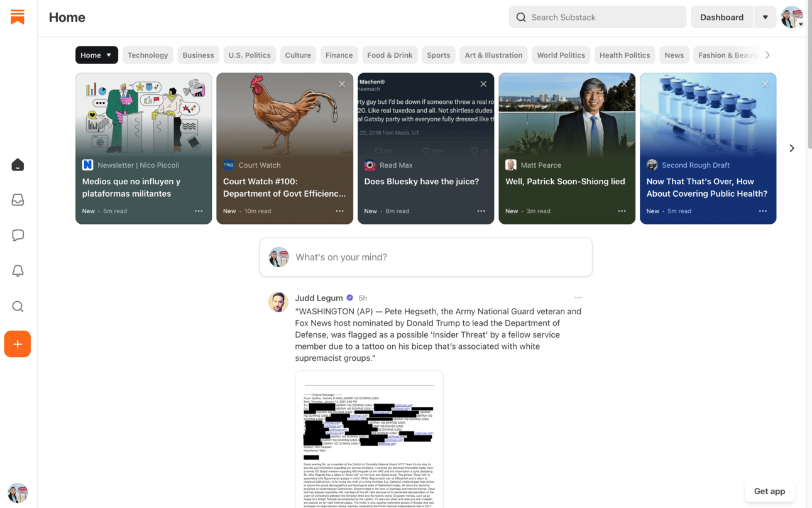The image size is (812, 508).
Task: Open Second Rough Draft publication name
Action: pos(696,165)
